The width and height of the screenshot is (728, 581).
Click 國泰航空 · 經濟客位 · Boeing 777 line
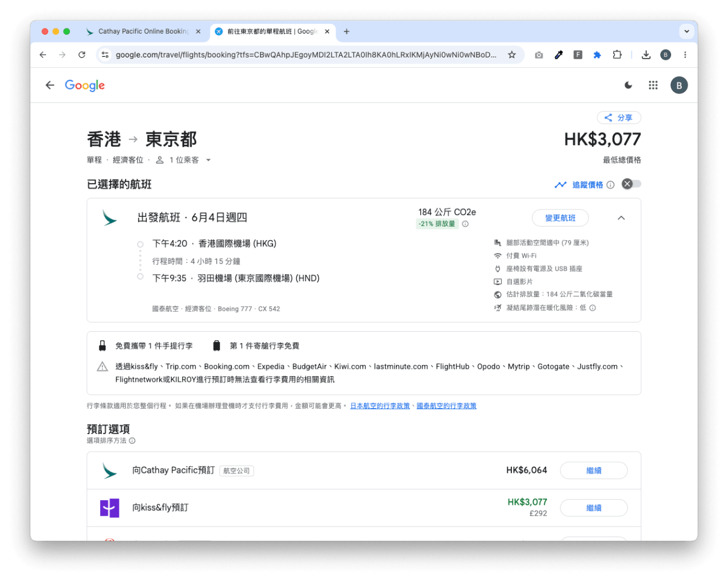click(x=216, y=309)
